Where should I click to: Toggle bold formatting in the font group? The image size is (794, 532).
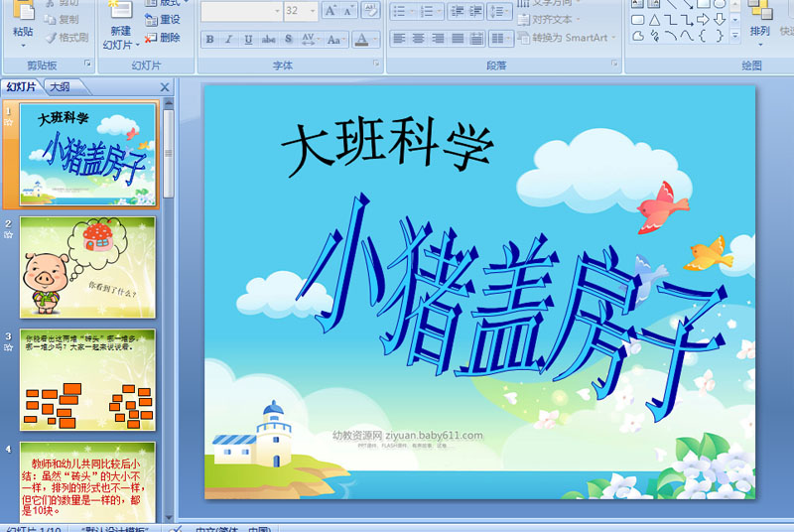click(x=210, y=40)
